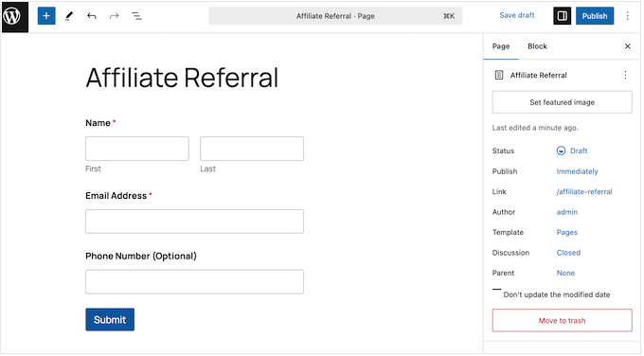Open the block inserter plus button
Viewport: 644px width, 356px height.
coord(46,16)
